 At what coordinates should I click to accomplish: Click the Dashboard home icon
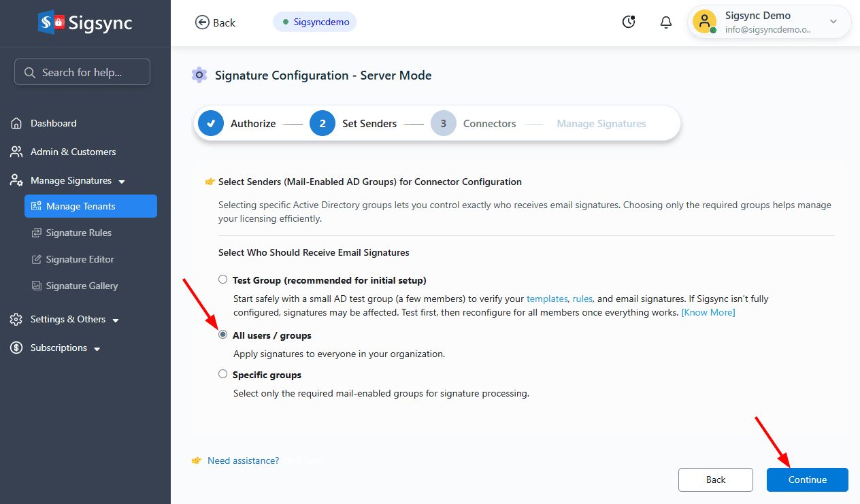17,123
